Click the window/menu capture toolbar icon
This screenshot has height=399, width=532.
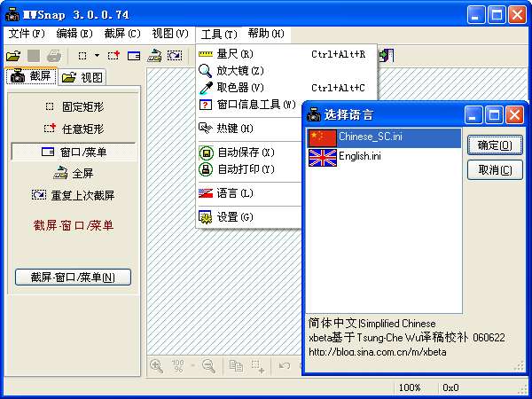click(134, 56)
